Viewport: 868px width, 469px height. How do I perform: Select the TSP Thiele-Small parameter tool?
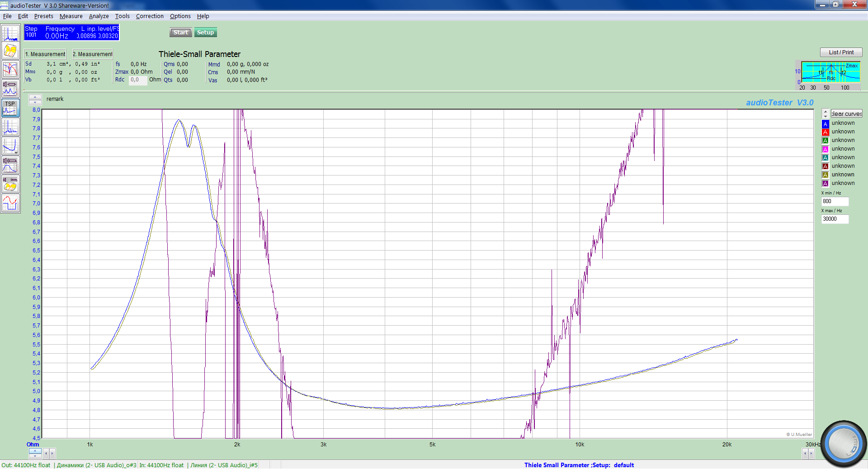tap(10, 108)
